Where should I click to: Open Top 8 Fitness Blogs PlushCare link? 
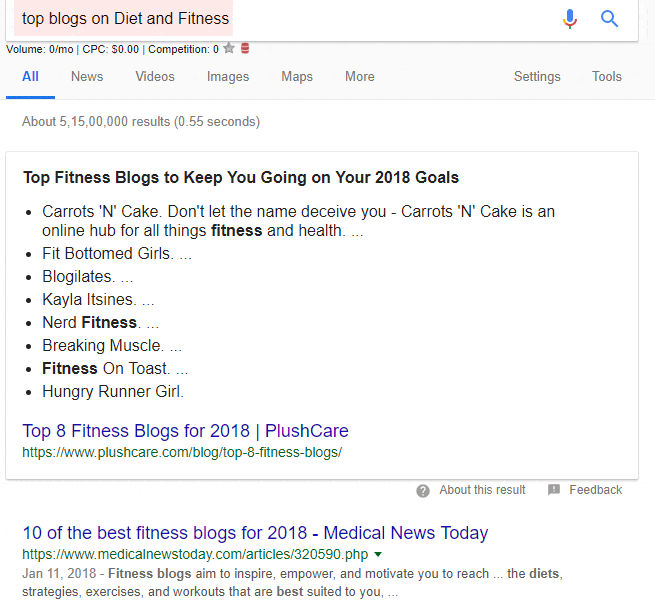click(185, 432)
